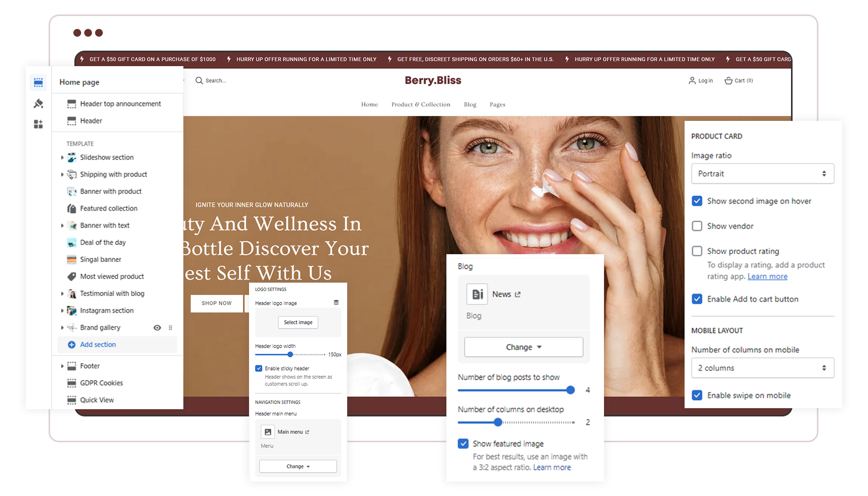Screen dimensions: 868x496
Task: Enable the Show vendor checkbox
Action: (x=697, y=226)
